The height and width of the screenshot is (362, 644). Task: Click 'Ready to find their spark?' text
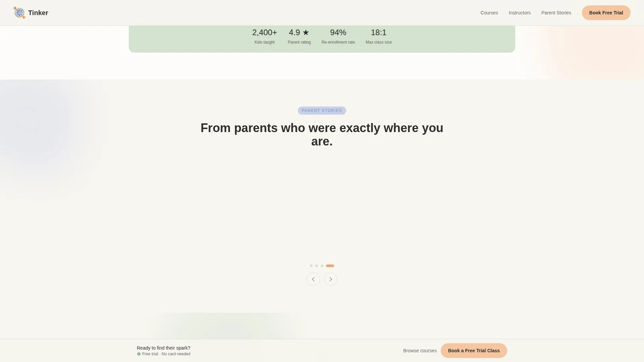pos(164,348)
